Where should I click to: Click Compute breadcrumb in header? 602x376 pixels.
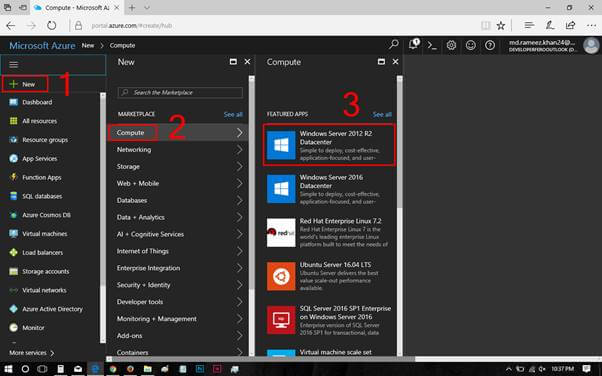point(122,45)
